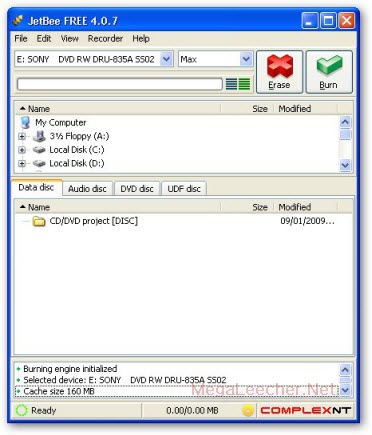Sort file browser by Size column

(247, 109)
